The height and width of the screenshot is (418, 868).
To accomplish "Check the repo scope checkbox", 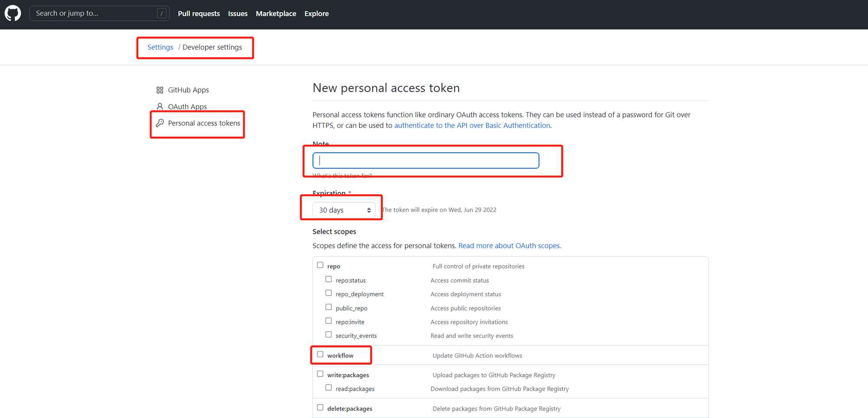I will [320, 265].
